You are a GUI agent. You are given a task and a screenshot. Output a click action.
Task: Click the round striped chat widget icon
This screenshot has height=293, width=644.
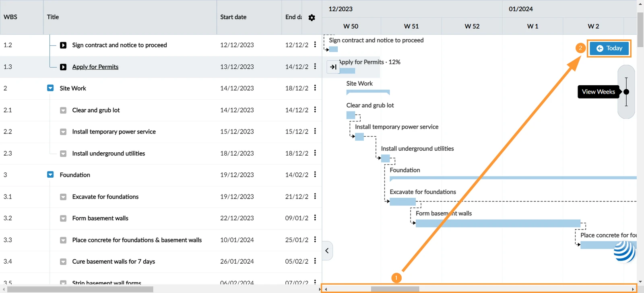624,251
